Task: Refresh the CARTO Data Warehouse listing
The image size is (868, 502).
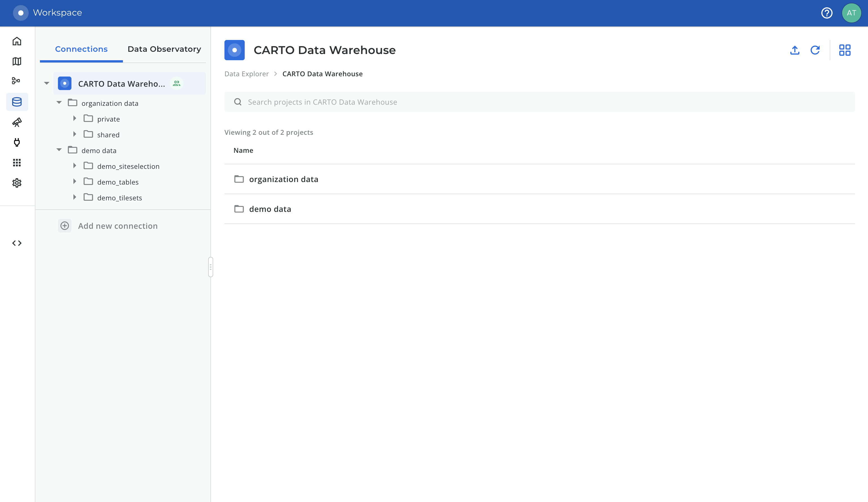Action: click(815, 50)
